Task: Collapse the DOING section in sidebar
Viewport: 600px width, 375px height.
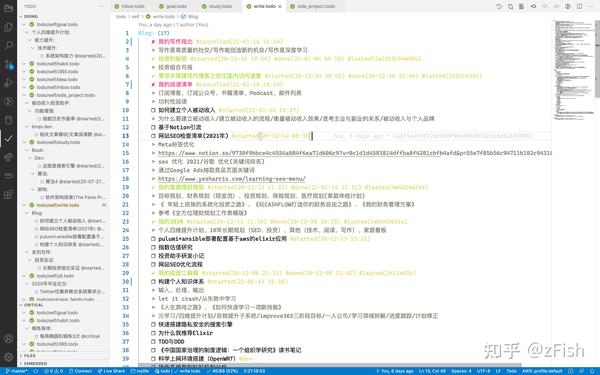Action: (30, 16)
